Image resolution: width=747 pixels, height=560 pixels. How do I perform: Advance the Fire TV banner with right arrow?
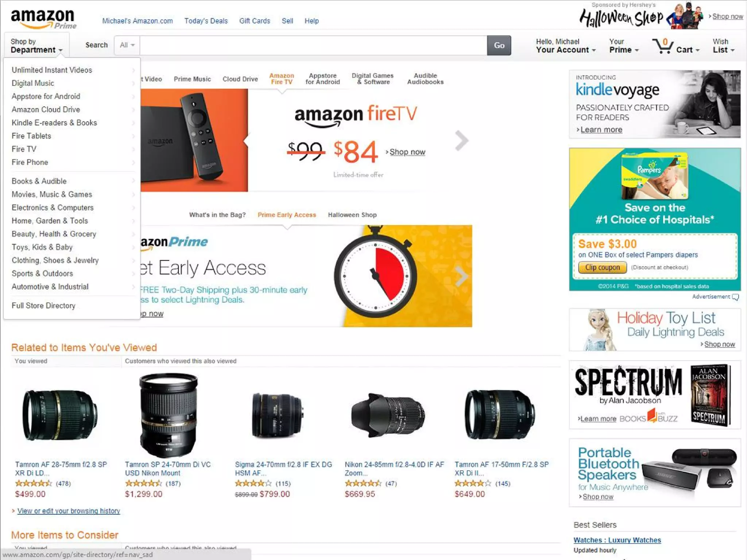(461, 141)
